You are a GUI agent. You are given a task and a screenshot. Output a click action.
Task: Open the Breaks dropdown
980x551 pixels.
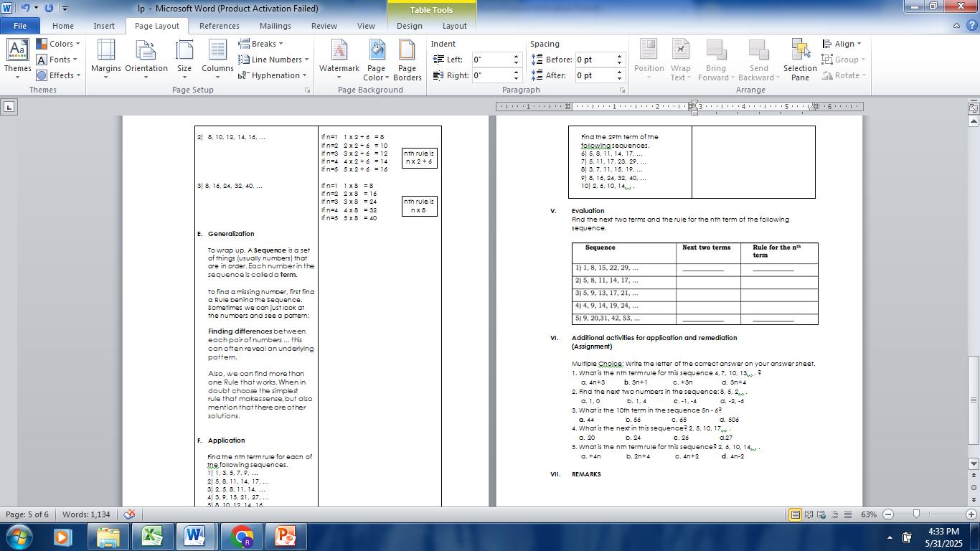261,44
